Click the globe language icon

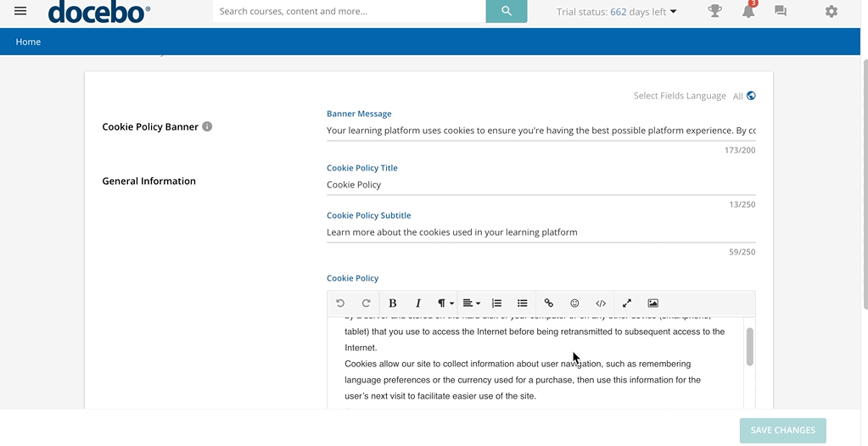(751, 96)
